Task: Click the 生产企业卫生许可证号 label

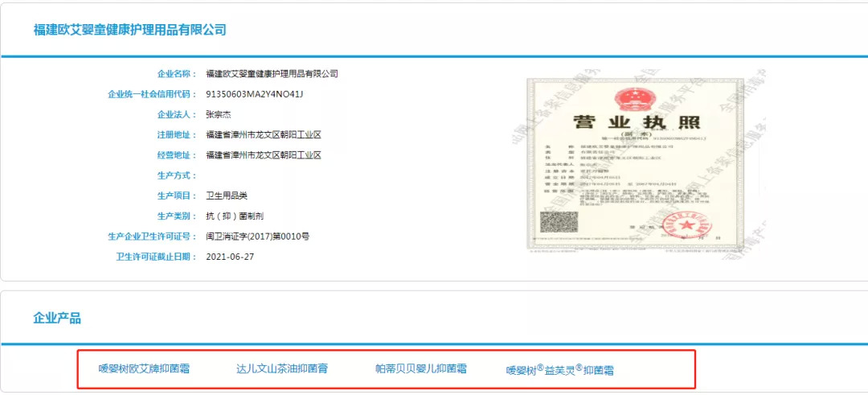Action: pos(152,237)
